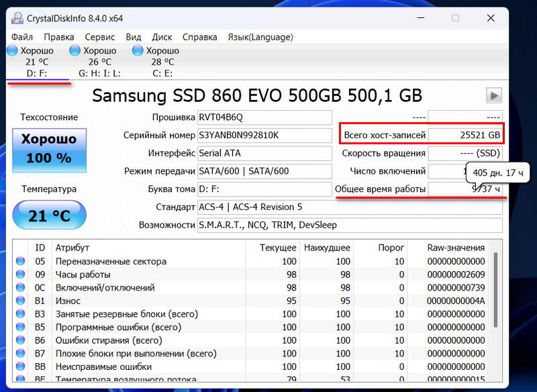The width and height of the screenshot is (537, 392).
Task: Select the Неисправимые ошибки row
Action: [250, 366]
